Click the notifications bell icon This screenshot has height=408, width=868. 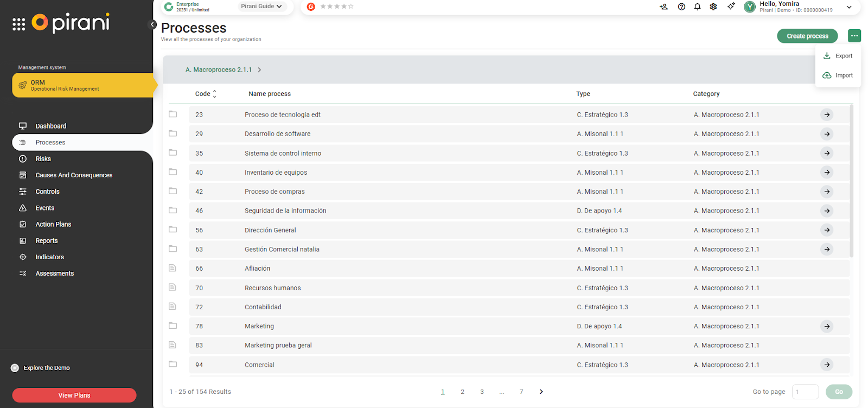click(x=697, y=7)
